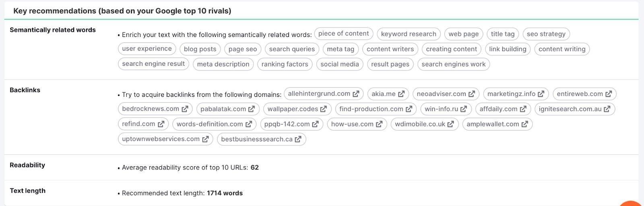
Task: Click the allehintergrund.com domain name text
Action: [x=319, y=94]
